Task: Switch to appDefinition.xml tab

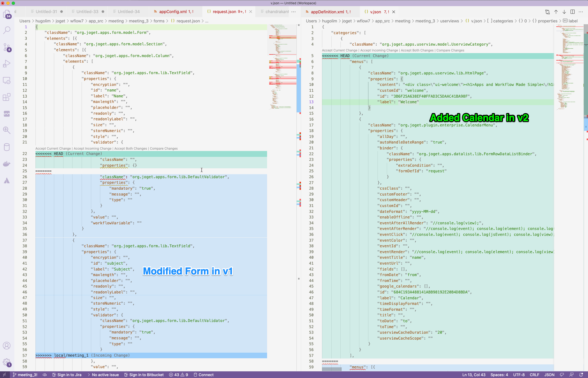Action: (327, 12)
